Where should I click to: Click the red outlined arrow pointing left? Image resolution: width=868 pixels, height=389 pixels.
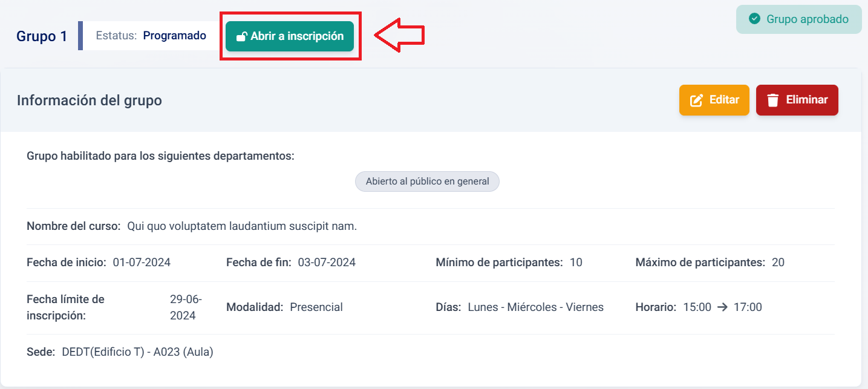pyautogui.click(x=399, y=36)
